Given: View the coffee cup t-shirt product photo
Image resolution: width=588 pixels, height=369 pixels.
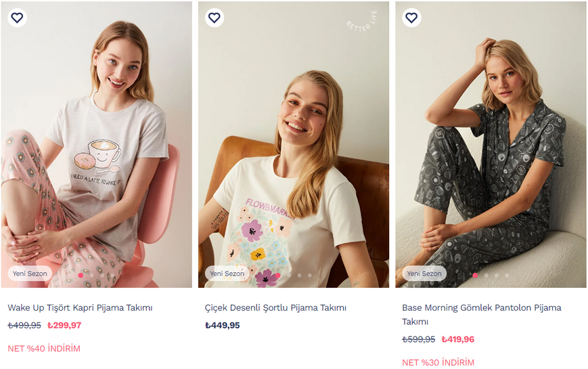Looking at the screenshot, I should point(96,144).
